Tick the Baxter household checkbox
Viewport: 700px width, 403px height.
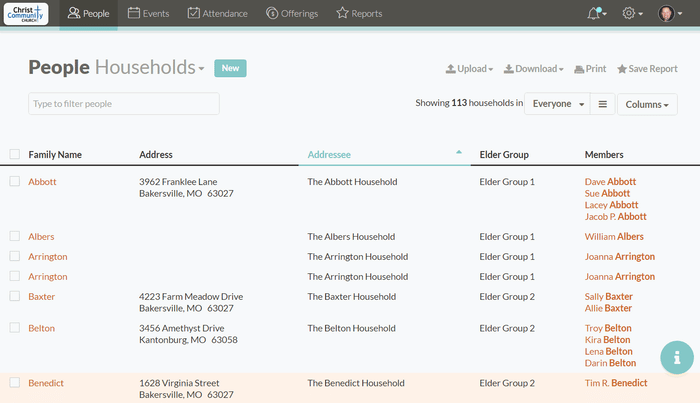14,296
